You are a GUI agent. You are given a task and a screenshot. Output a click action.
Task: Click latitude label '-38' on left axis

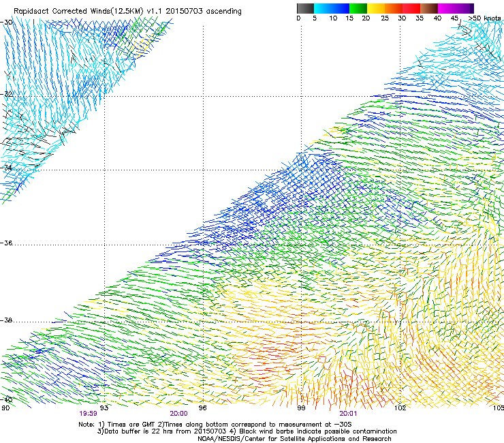6,320
